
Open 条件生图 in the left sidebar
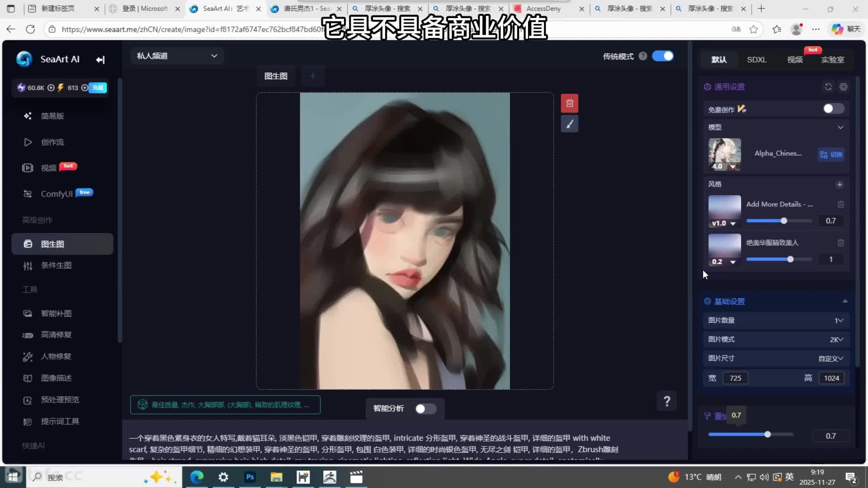(x=56, y=266)
